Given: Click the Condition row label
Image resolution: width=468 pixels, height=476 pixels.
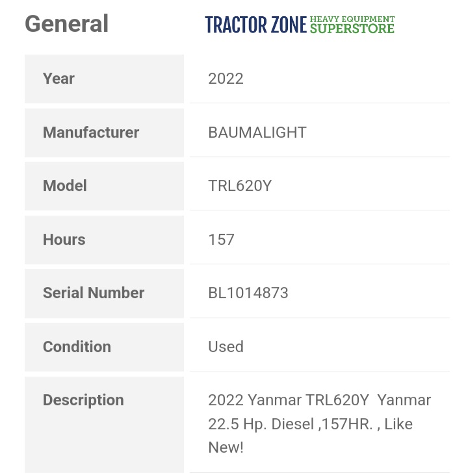Looking at the screenshot, I should pyautogui.click(x=77, y=347).
